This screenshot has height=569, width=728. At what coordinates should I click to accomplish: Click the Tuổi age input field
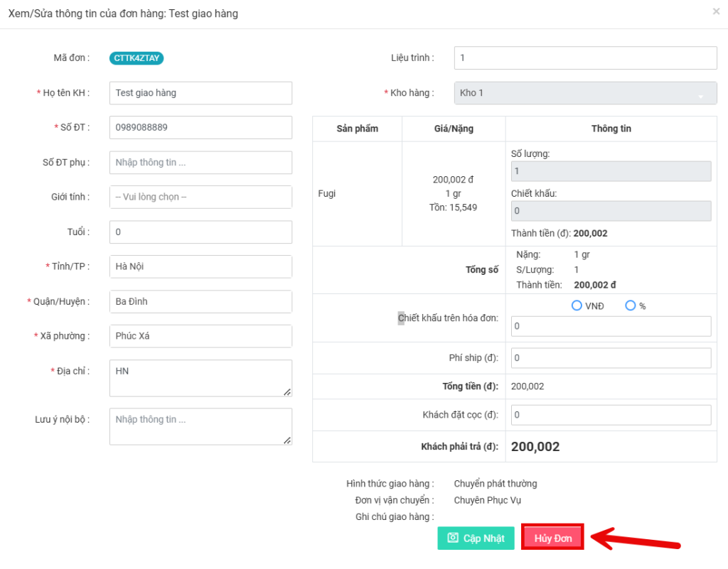200,232
